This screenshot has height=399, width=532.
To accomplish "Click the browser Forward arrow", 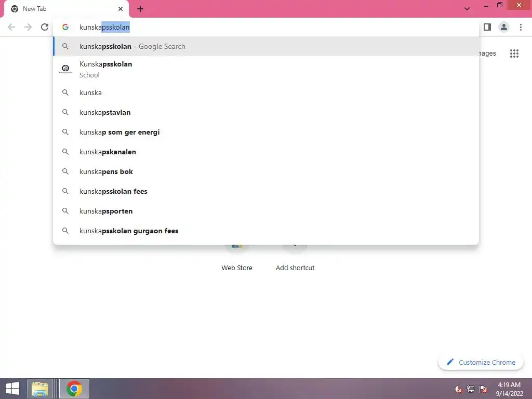I will (28, 27).
